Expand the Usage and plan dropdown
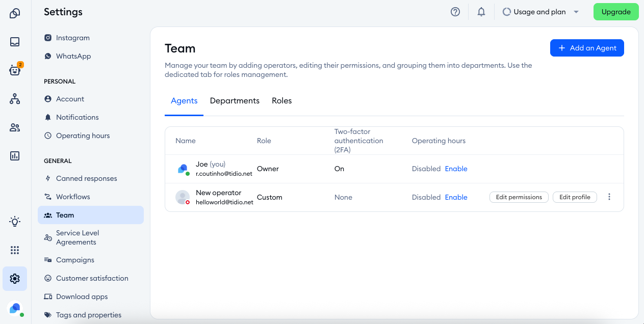This screenshot has width=644, height=324. coord(541,12)
